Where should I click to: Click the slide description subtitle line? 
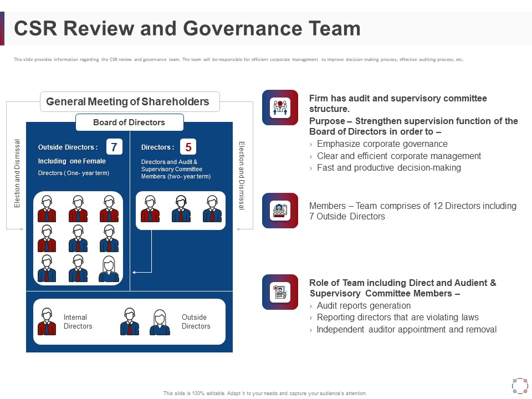click(x=238, y=59)
